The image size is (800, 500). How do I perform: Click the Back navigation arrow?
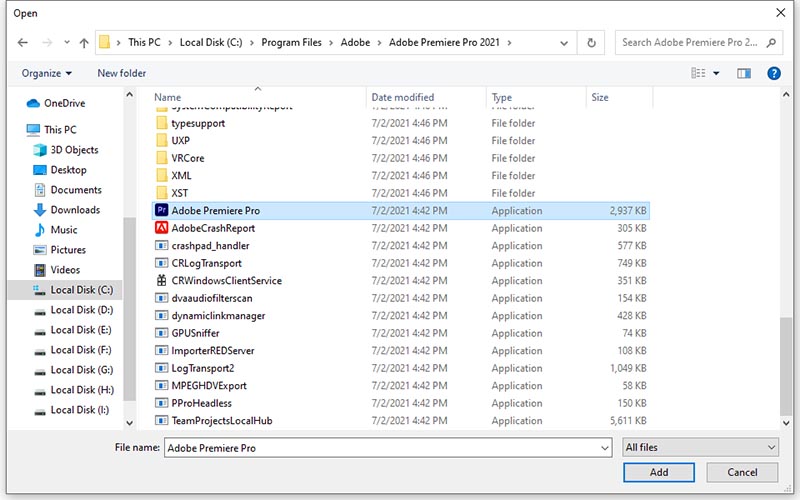click(22, 43)
